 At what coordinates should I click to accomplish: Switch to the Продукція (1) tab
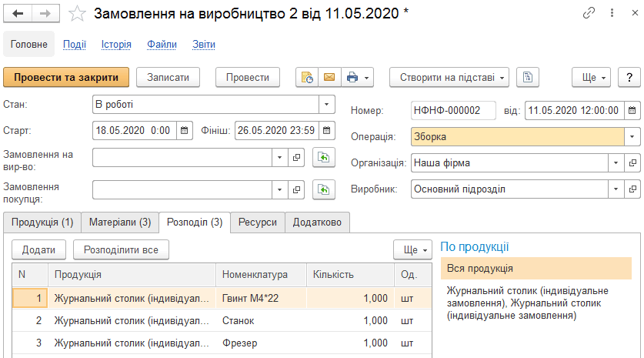click(x=42, y=222)
